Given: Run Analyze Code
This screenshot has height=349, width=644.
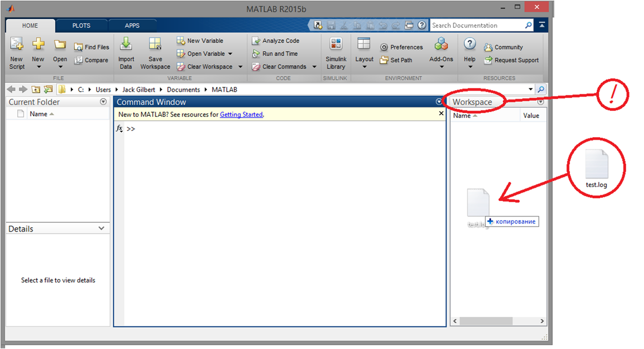Looking at the screenshot, I should click(276, 41).
